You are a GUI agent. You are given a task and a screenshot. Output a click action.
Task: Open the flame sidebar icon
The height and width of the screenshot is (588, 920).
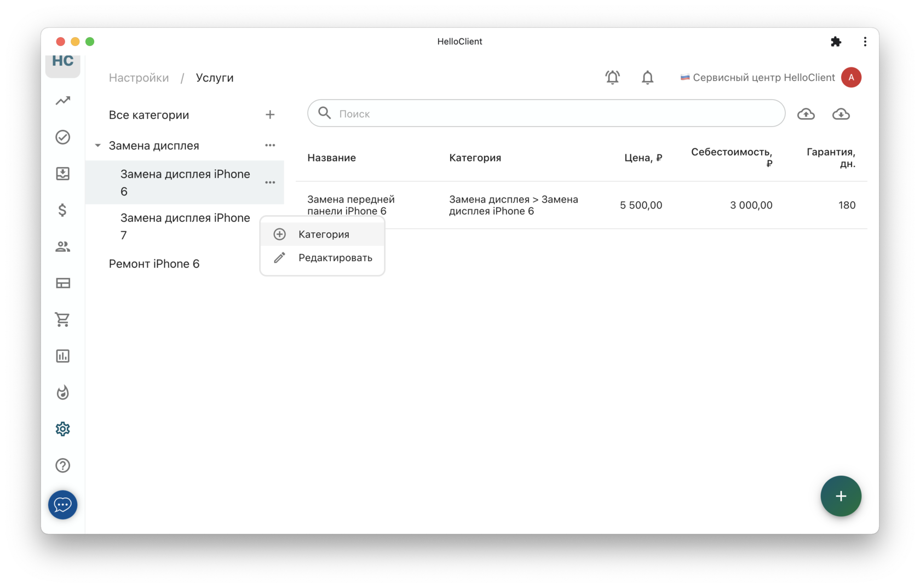point(63,393)
